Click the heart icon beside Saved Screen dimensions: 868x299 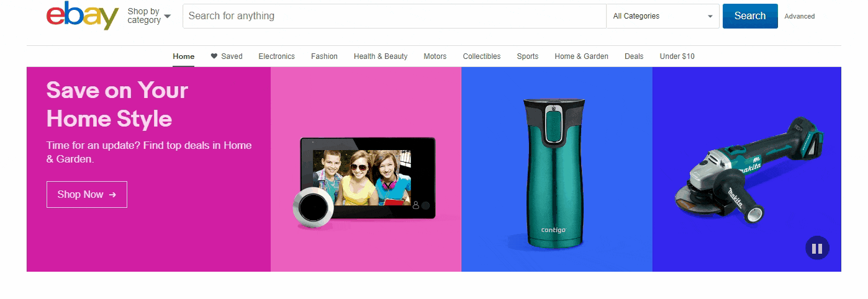(x=214, y=56)
